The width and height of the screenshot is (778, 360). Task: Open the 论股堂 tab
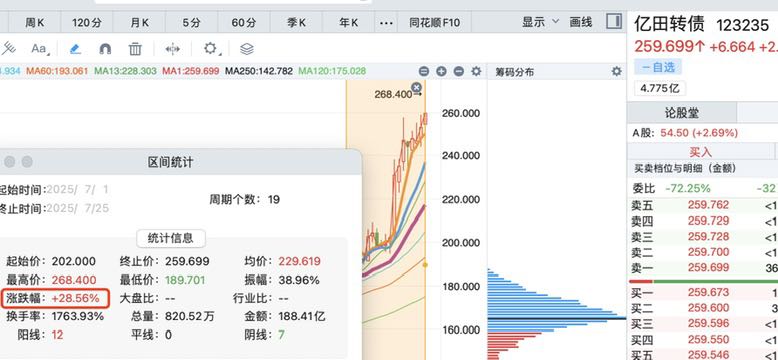coord(682,113)
